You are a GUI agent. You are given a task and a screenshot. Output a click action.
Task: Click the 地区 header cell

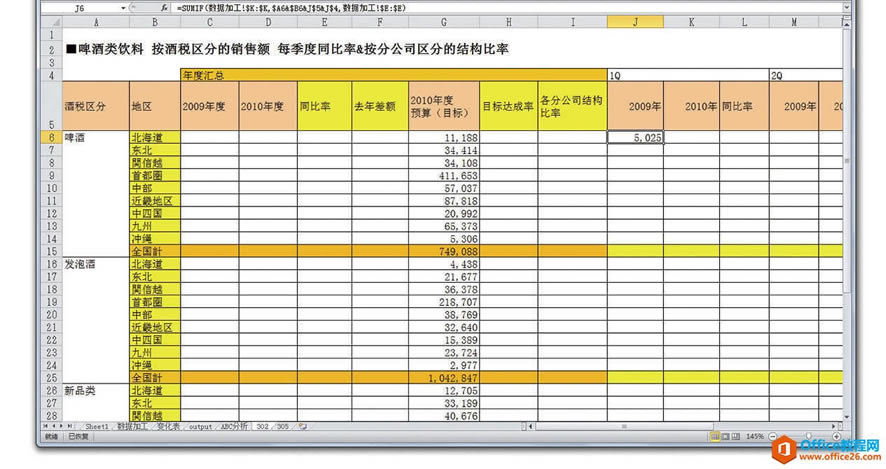pyautogui.click(x=155, y=106)
